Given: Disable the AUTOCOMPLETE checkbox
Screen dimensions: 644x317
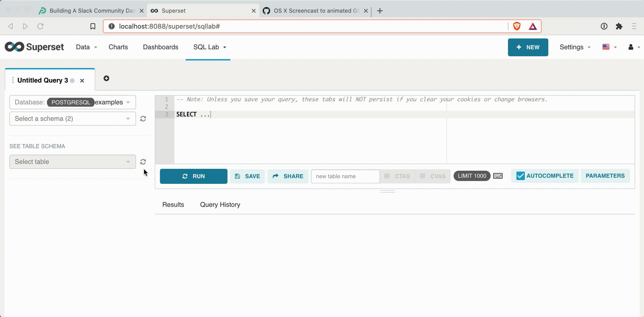Looking at the screenshot, I should [520, 176].
